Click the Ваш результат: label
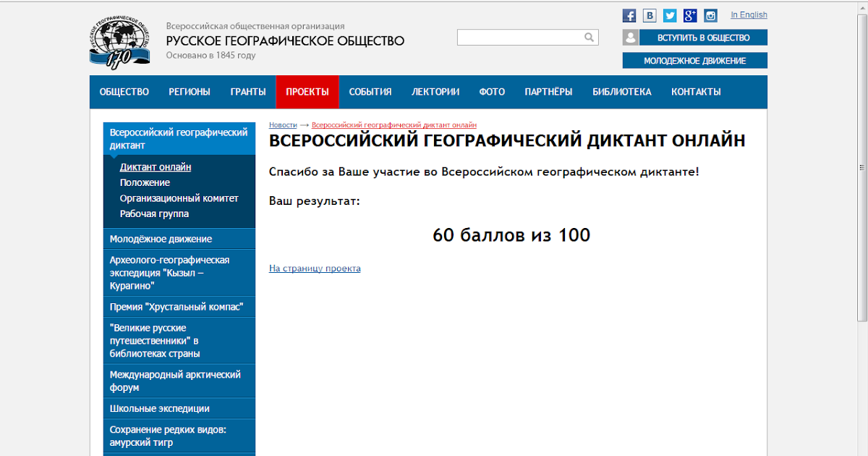This screenshot has width=868, height=456. coord(315,200)
